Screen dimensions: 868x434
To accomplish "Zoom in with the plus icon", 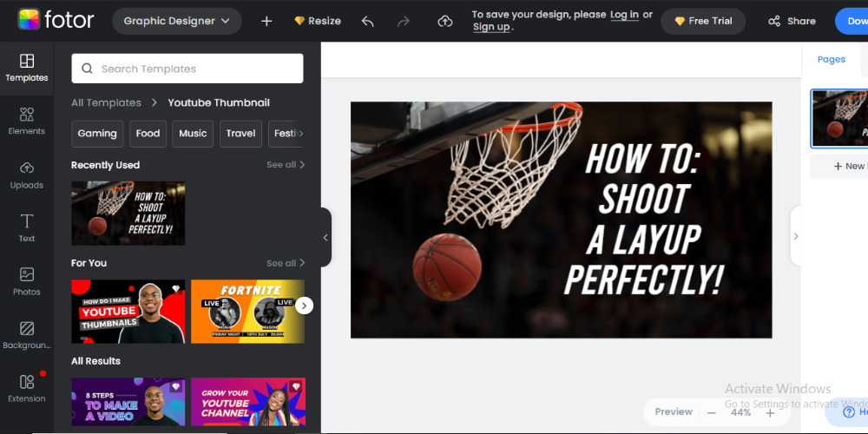I will pyautogui.click(x=770, y=413).
